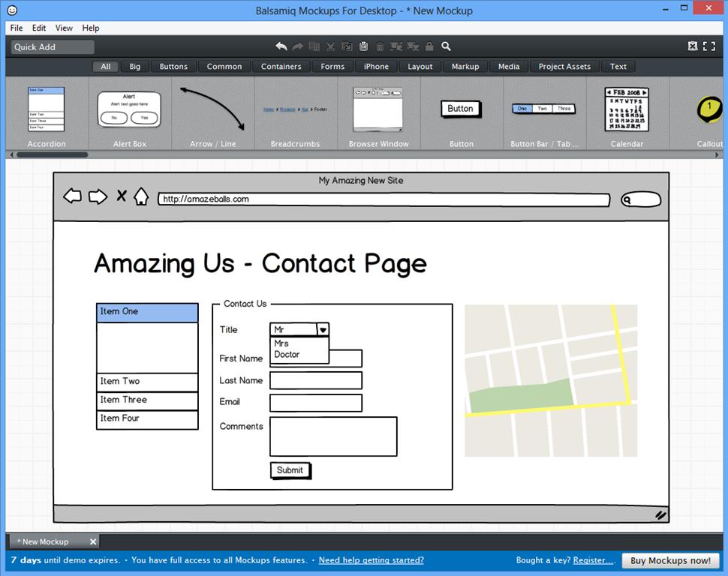
Task: Click the Quick Add combo box
Action: pos(51,46)
